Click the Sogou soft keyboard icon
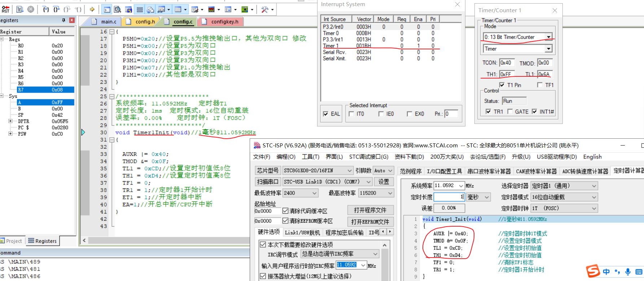The width and height of the screenshot is (644, 281). 639,272
